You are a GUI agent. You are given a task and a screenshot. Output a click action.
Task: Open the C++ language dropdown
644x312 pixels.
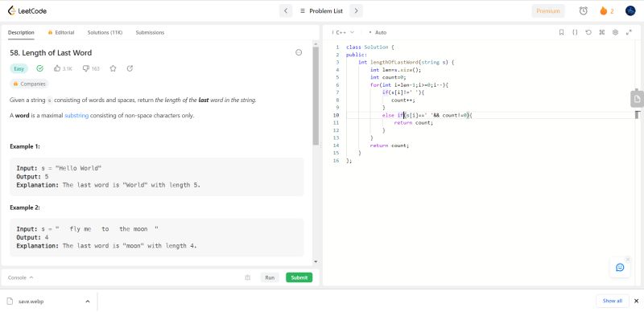coord(344,32)
